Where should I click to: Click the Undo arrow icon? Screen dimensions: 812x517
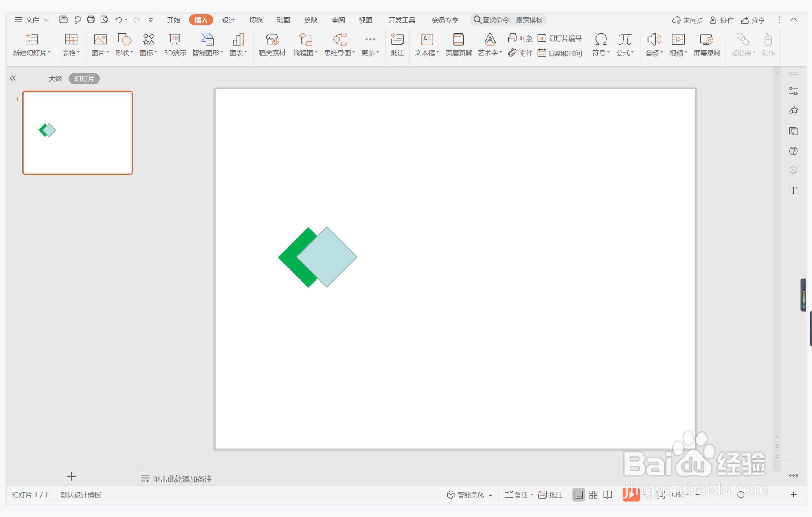(119, 20)
